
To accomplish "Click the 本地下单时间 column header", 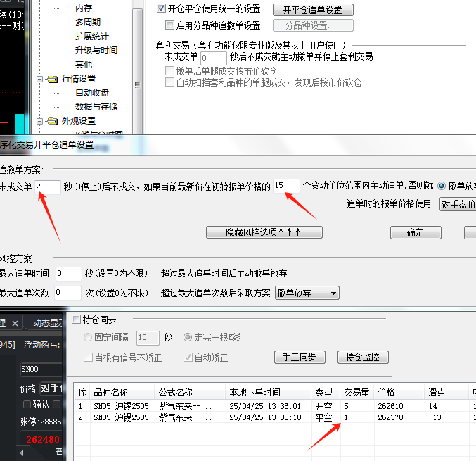I will pos(269,392).
